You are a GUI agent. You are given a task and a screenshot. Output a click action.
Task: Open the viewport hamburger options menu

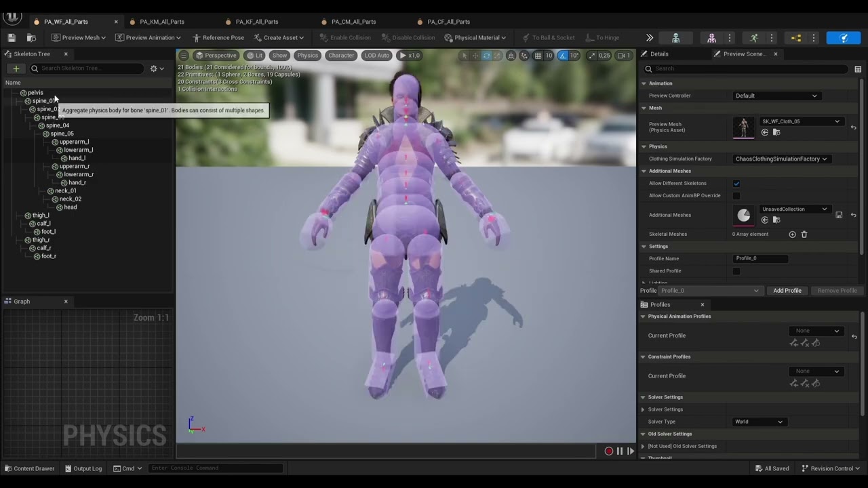click(184, 56)
